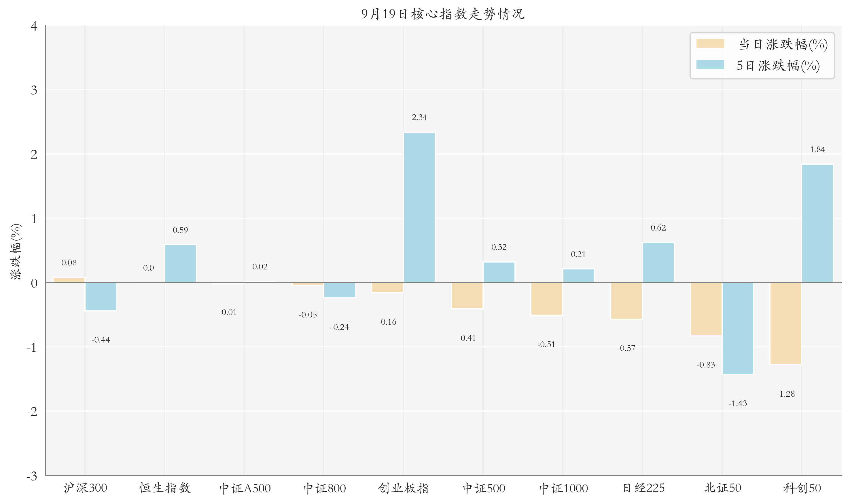Viewport: 850px width, 504px height.
Task: Click the 中证500 tan bar at -0.41
Action: pyautogui.click(x=467, y=296)
